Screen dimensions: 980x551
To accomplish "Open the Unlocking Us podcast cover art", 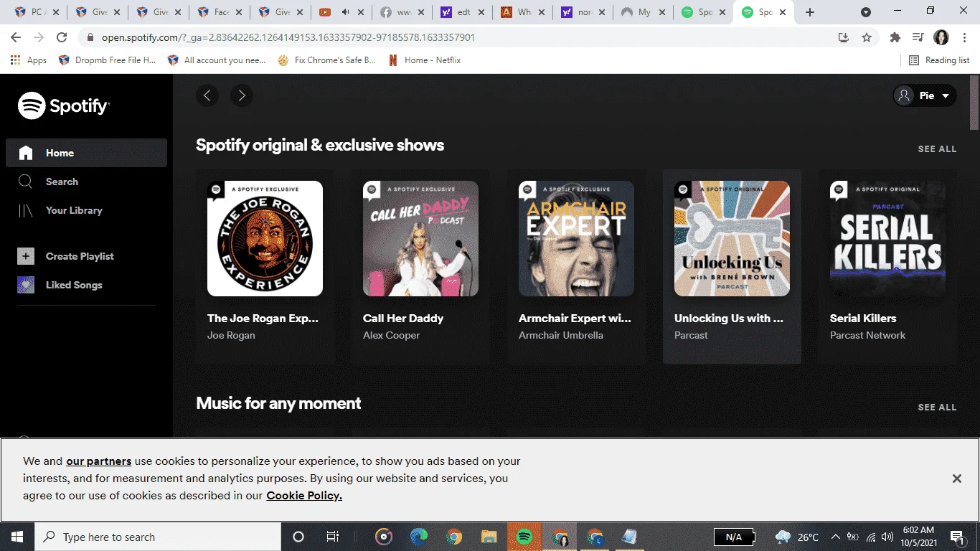I will tap(732, 239).
